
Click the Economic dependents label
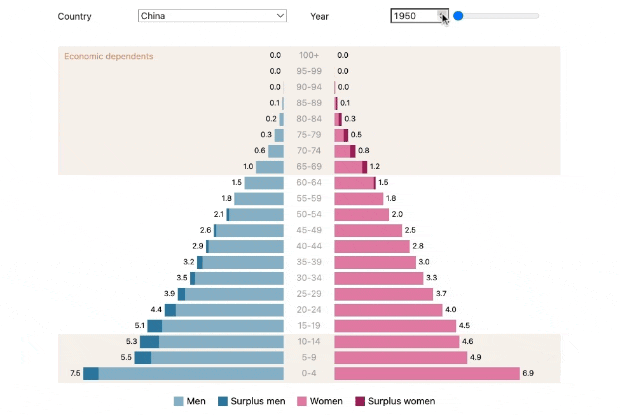pyautogui.click(x=109, y=56)
